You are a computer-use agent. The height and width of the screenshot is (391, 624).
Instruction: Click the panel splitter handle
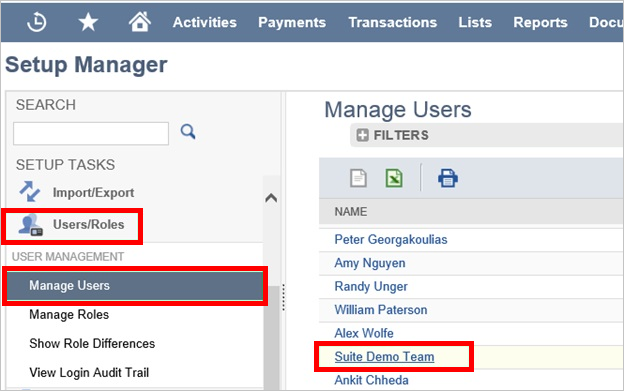(x=283, y=297)
